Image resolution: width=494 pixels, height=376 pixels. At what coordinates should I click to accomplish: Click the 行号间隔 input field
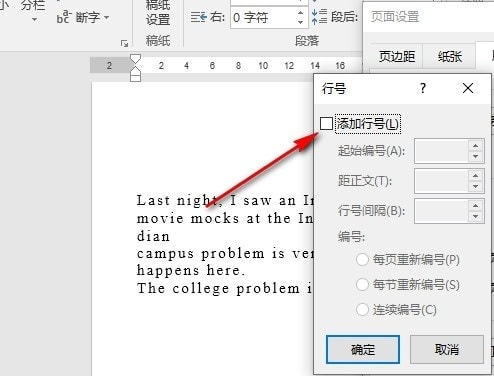pyautogui.click(x=441, y=211)
